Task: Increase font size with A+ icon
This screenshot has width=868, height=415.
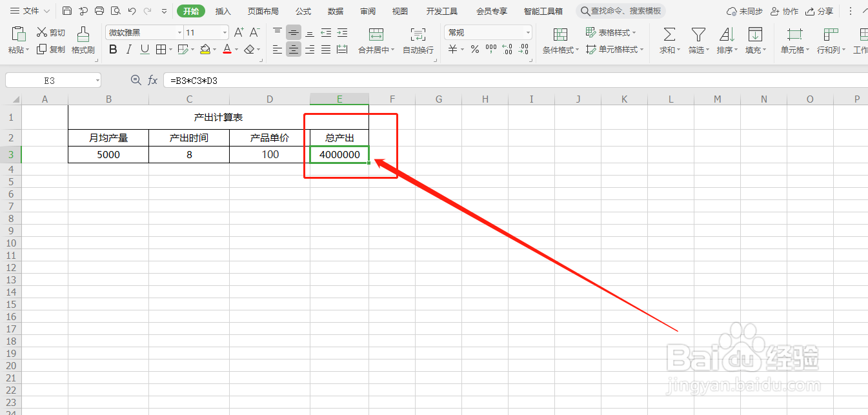Action: tap(239, 32)
